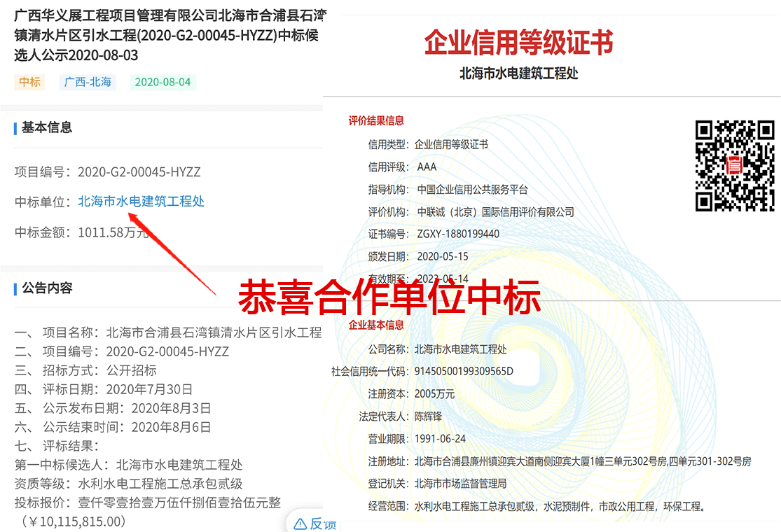
Task: Click the 广西-北海 region tag
Action: 88,82
